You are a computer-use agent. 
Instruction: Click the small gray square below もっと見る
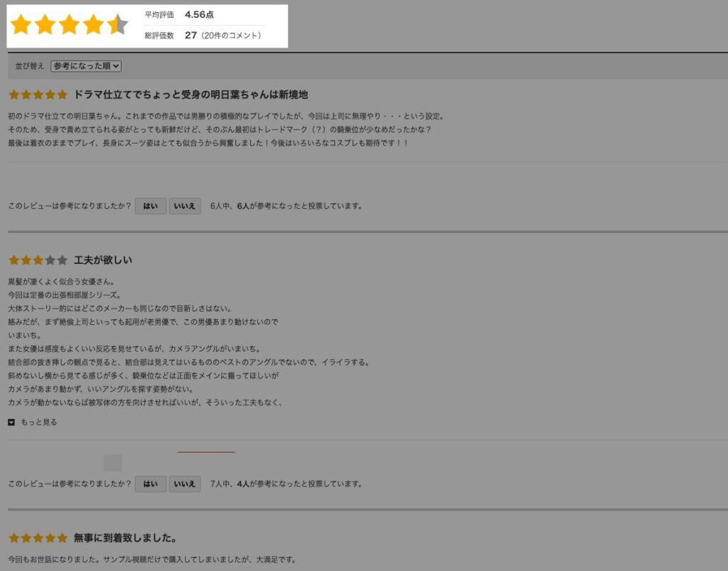[x=113, y=463]
